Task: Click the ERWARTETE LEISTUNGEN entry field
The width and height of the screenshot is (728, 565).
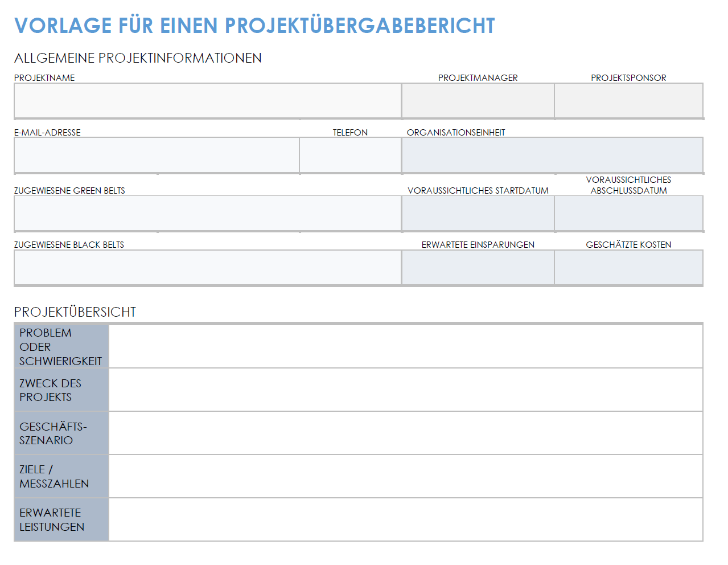Action: (405, 519)
